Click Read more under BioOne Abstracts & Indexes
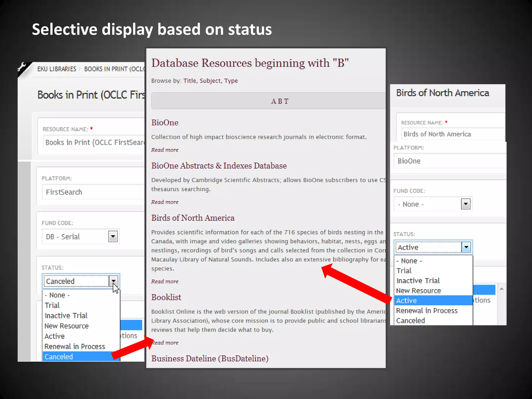The image size is (532, 399). [165, 202]
